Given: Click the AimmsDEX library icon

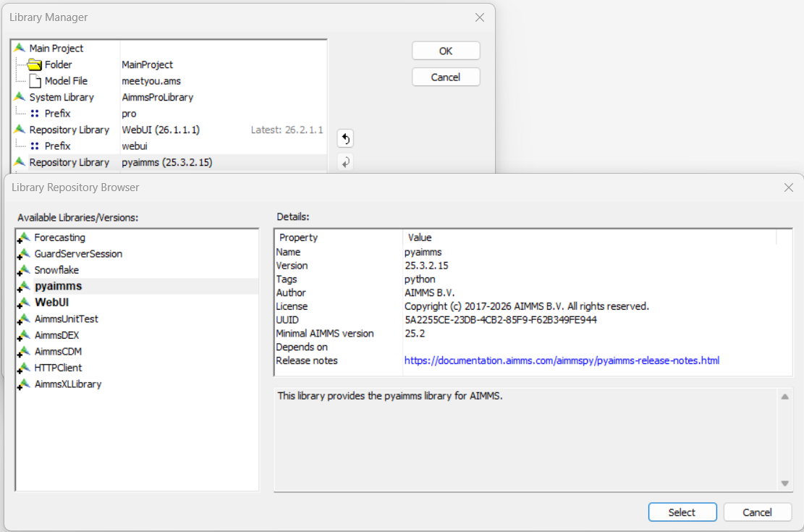Looking at the screenshot, I should coord(25,335).
